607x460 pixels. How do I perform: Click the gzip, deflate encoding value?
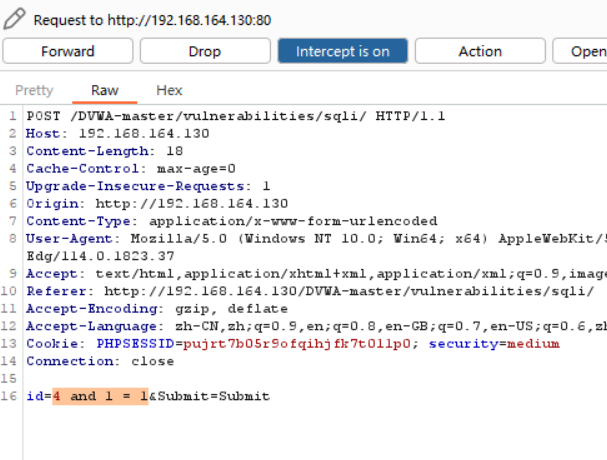pos(231,309)
